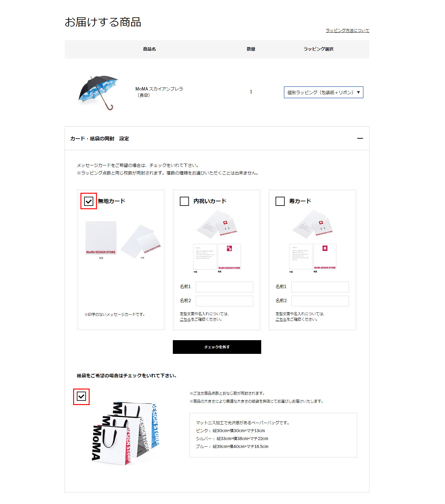
Task: Click the 内祝いカード sample image
Action: pyautogui.click(x=217, y=241)
